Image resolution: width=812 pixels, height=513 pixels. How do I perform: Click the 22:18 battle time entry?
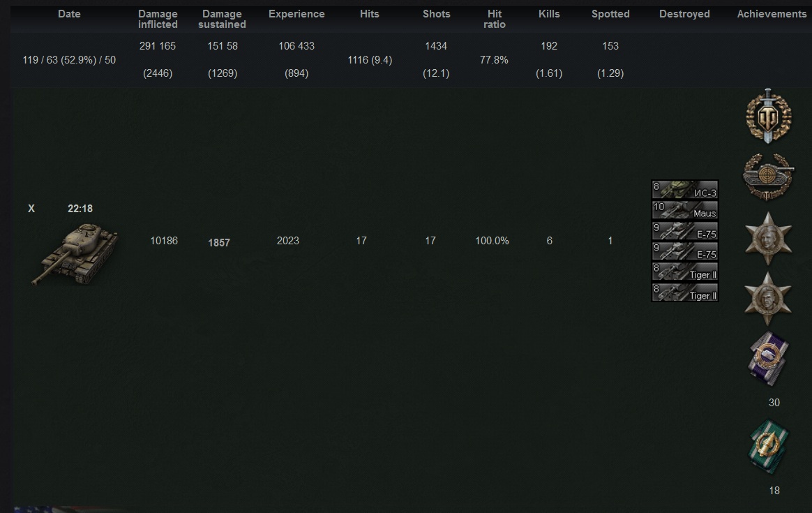click(80, 209)
